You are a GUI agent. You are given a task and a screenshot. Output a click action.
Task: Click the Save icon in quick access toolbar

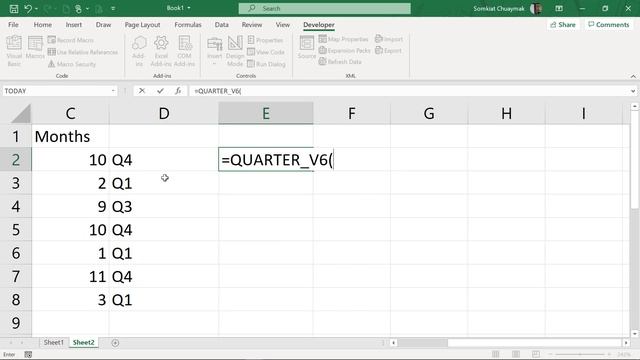click(13, 9)
